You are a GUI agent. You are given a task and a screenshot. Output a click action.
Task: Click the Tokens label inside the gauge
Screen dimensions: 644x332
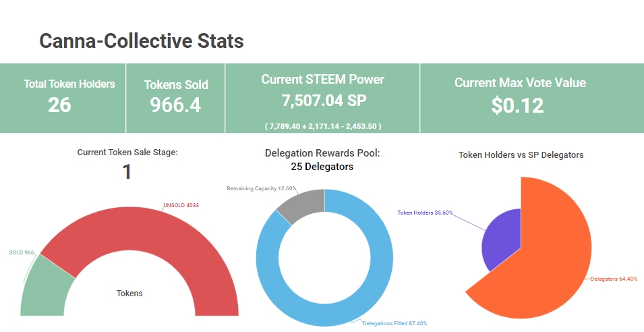129,294
